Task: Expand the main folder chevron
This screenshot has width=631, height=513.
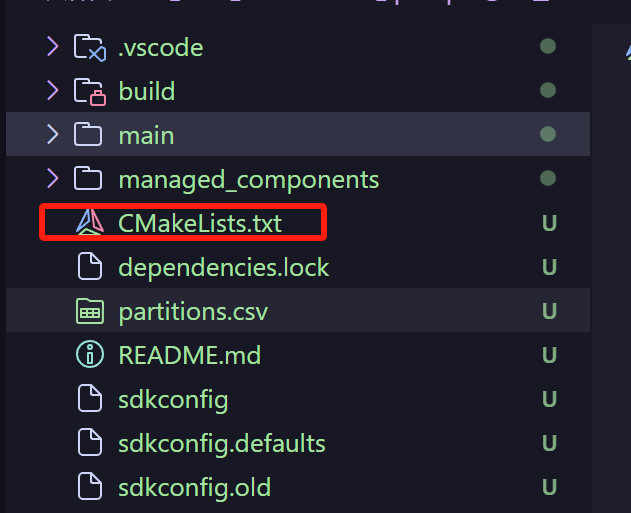Action: [x=52, y=135]
